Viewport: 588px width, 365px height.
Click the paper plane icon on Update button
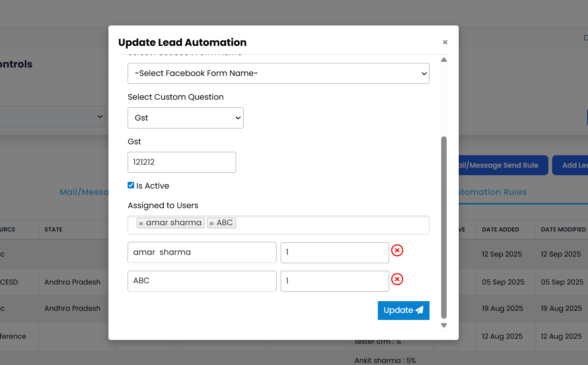[x=419, y=310]
